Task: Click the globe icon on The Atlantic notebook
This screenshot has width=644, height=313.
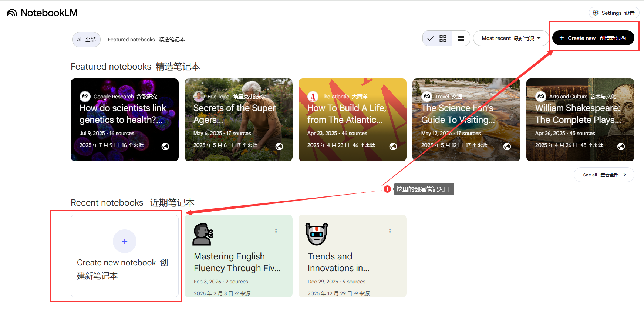Action: click(x=393, y=147)
